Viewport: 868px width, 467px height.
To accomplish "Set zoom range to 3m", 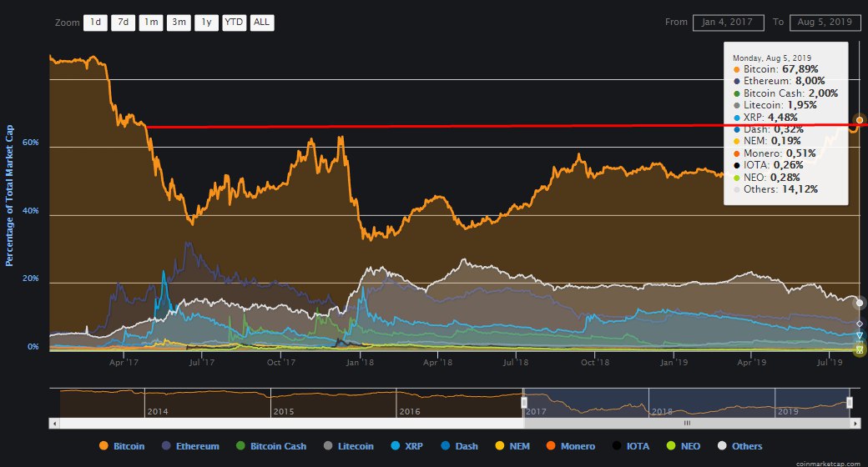I will point(179,23).
